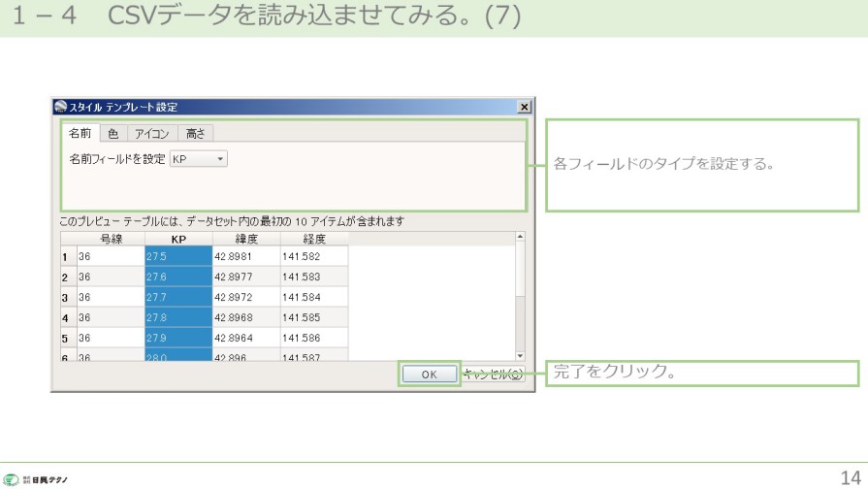This screenshot has width=868, height=489.
Task: Click the キャンセル button
Action: click(493, 374)
